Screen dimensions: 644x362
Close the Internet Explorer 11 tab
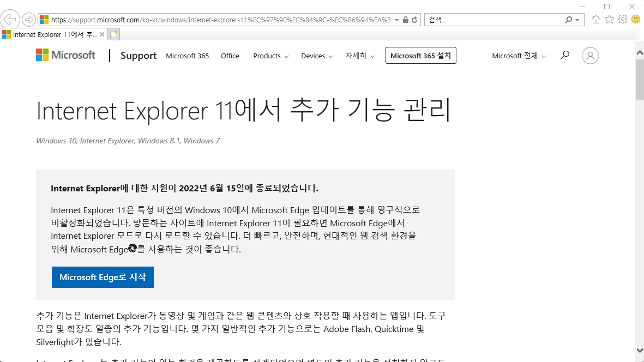(102, 34)
